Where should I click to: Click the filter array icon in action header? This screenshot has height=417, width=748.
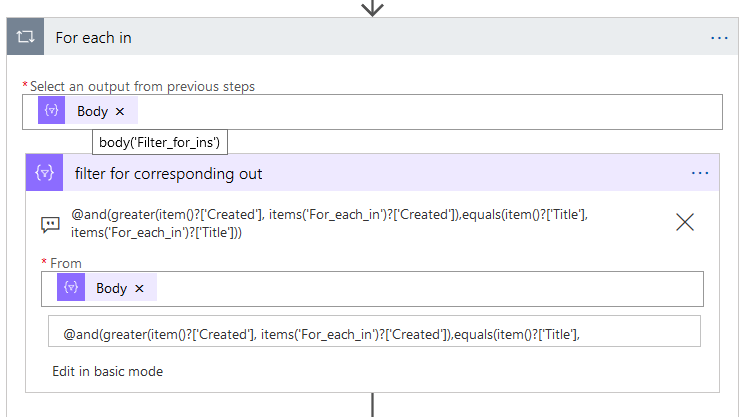pos(45,174)
